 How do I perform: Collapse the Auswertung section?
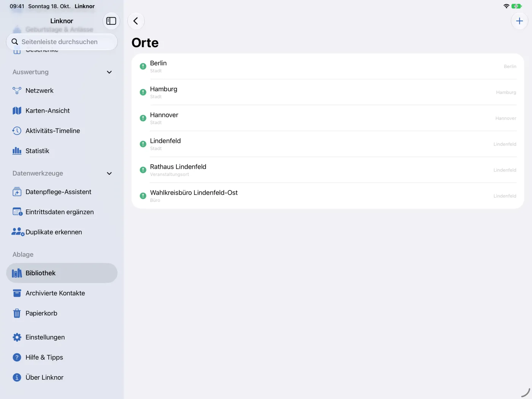pyautogui.click(x=109, y=72)
